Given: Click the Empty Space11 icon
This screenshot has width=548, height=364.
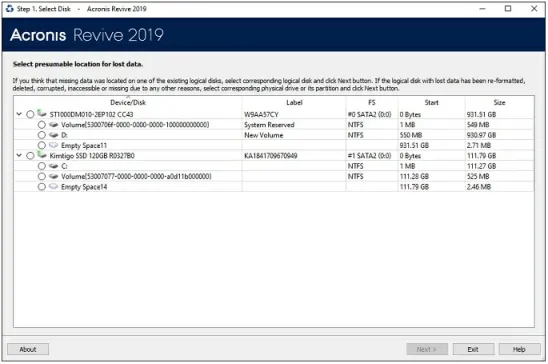Looking at the screenshot, I should [x=53, y=145].
